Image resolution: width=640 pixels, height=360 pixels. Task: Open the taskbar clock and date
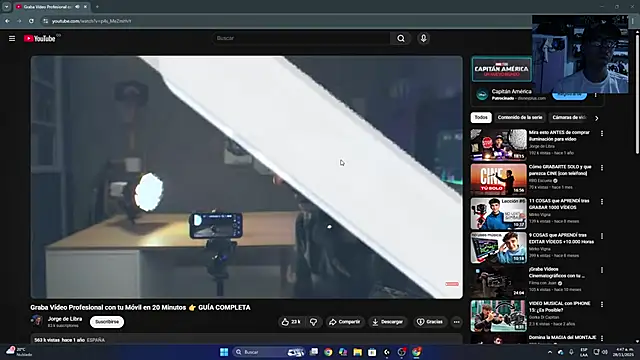click(624, 352)
